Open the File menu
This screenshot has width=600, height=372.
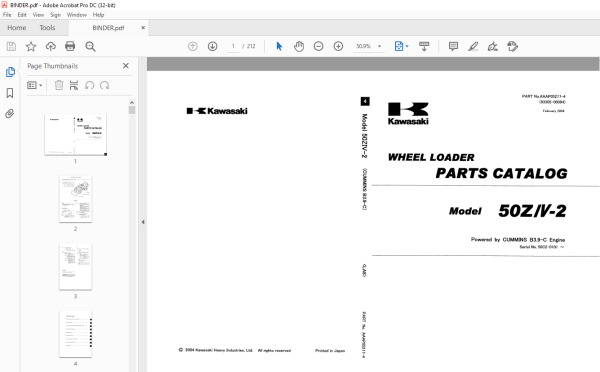[7, 15]
